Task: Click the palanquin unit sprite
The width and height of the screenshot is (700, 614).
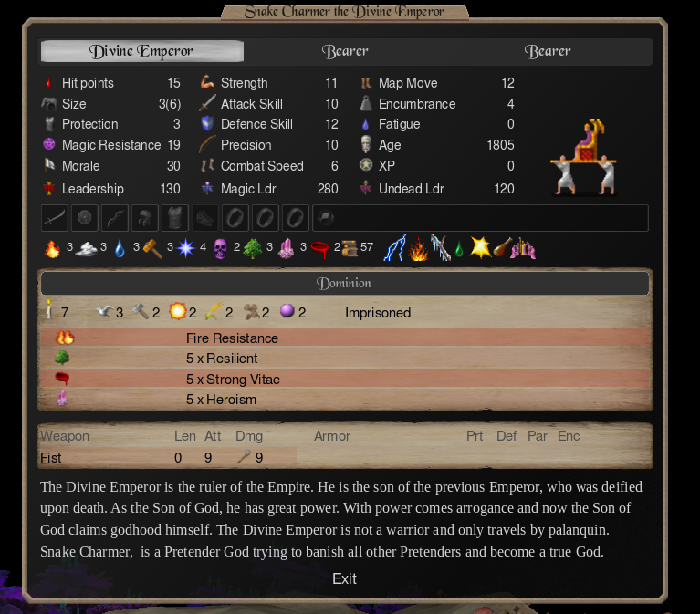Action: pos(584,157)
